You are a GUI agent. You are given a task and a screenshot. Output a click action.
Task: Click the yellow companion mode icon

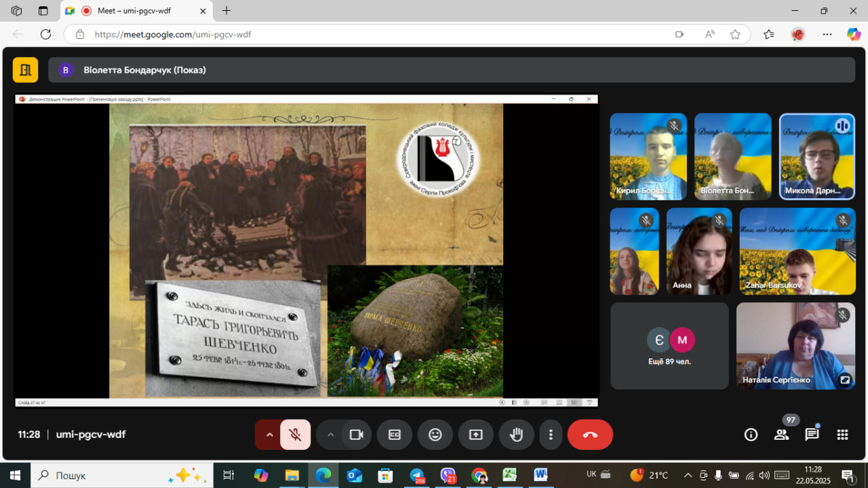(26, 70)
